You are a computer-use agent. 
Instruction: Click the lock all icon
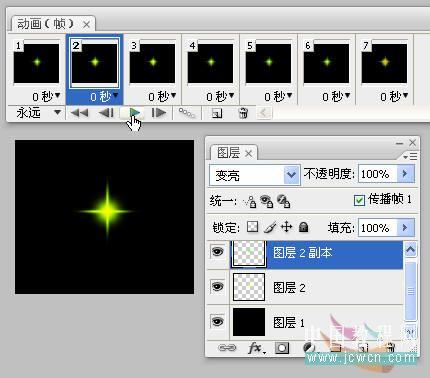(303, 227)
